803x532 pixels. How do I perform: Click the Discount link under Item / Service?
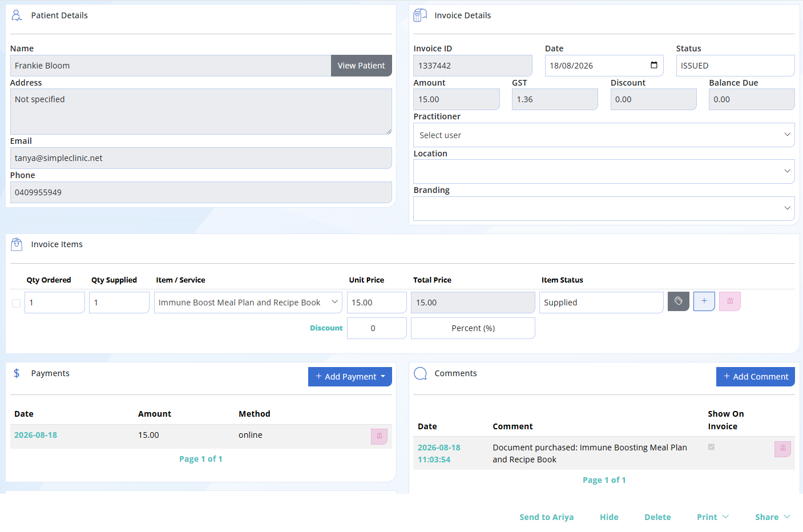point(326,328)
